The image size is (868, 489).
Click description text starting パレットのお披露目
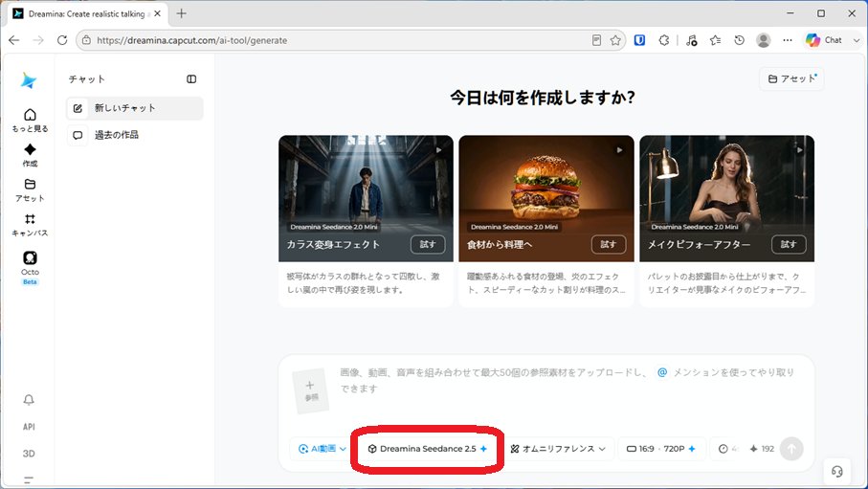pos(726,283)
